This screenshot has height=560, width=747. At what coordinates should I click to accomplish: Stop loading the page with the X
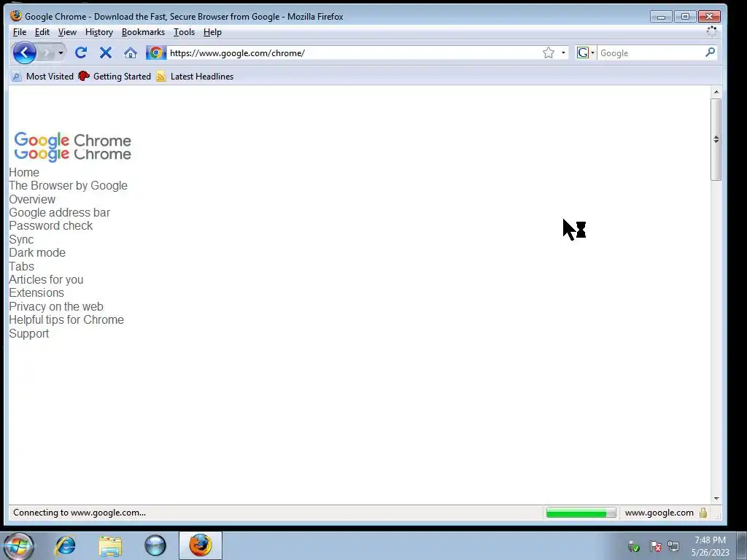tap(105, 52)
